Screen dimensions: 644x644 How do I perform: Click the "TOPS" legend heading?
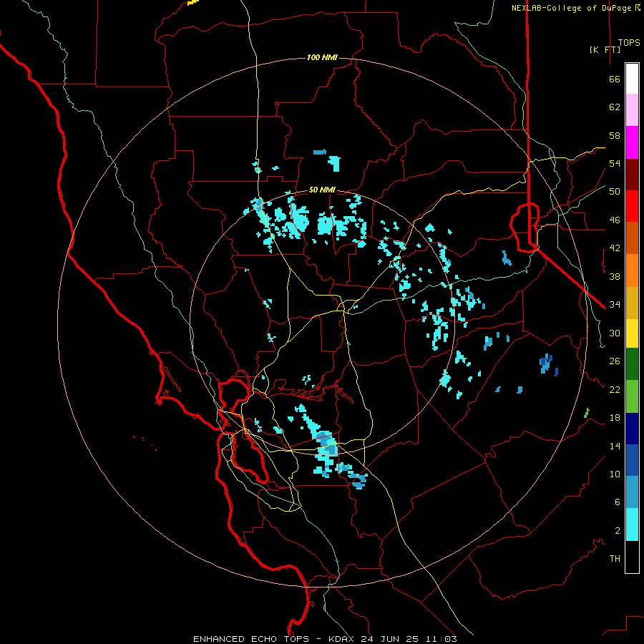coord(629,43)
